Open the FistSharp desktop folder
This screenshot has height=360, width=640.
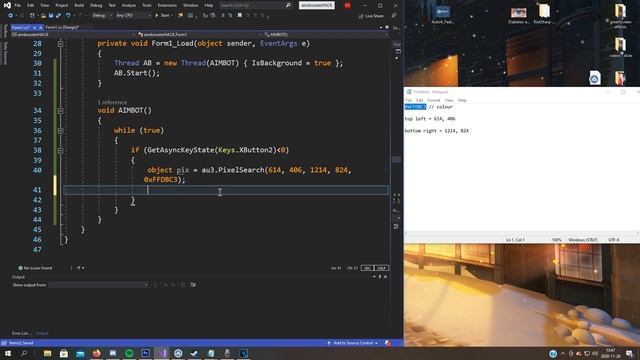(x=543, y=13)
